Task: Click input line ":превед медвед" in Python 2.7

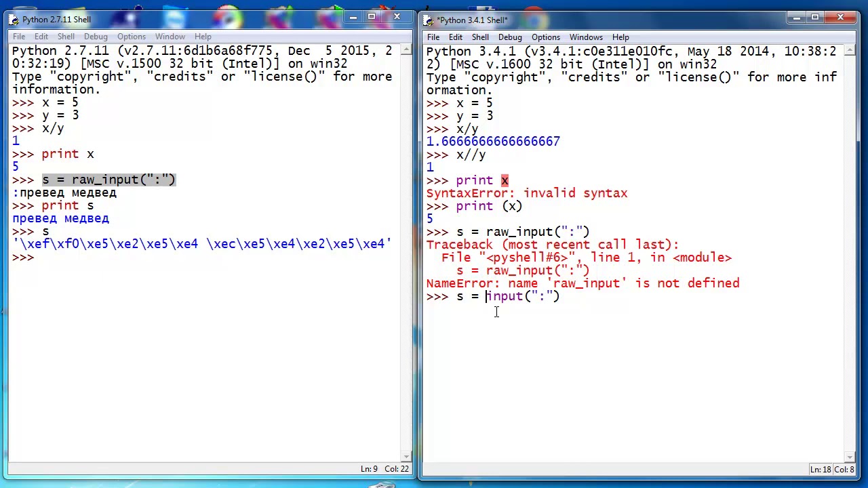Action: [64, 192]
